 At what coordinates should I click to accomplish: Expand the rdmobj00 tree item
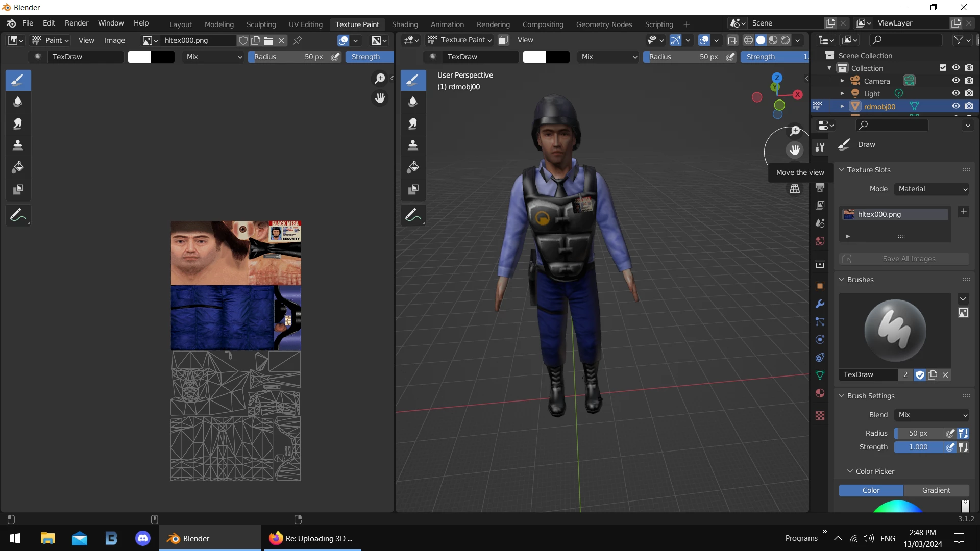842,106
